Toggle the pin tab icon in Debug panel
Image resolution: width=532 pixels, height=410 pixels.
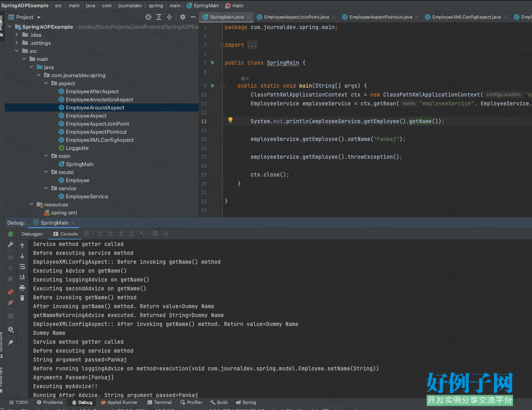[x=11, y=343]
